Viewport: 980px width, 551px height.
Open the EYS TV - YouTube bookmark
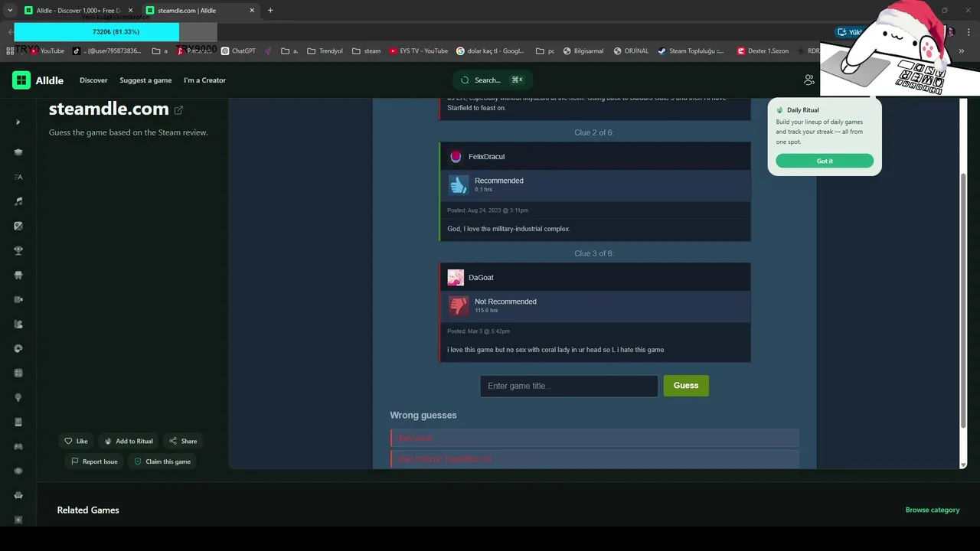click(x=419, y=51)
